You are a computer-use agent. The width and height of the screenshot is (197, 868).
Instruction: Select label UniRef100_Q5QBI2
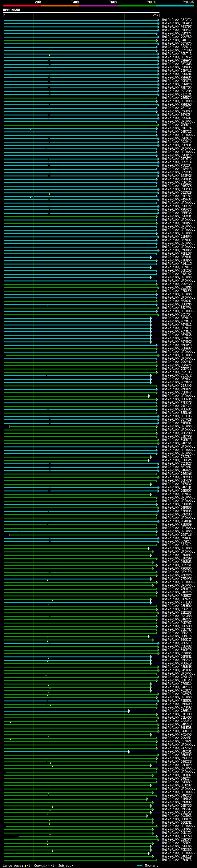pyautogui.click(x=177, y=125)
